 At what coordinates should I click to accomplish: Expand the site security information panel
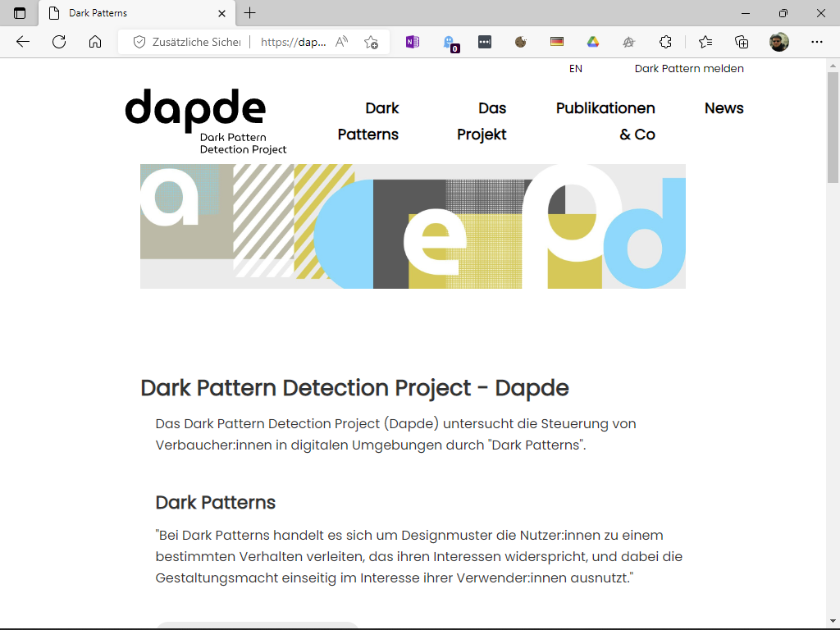(x=139, y=41)
